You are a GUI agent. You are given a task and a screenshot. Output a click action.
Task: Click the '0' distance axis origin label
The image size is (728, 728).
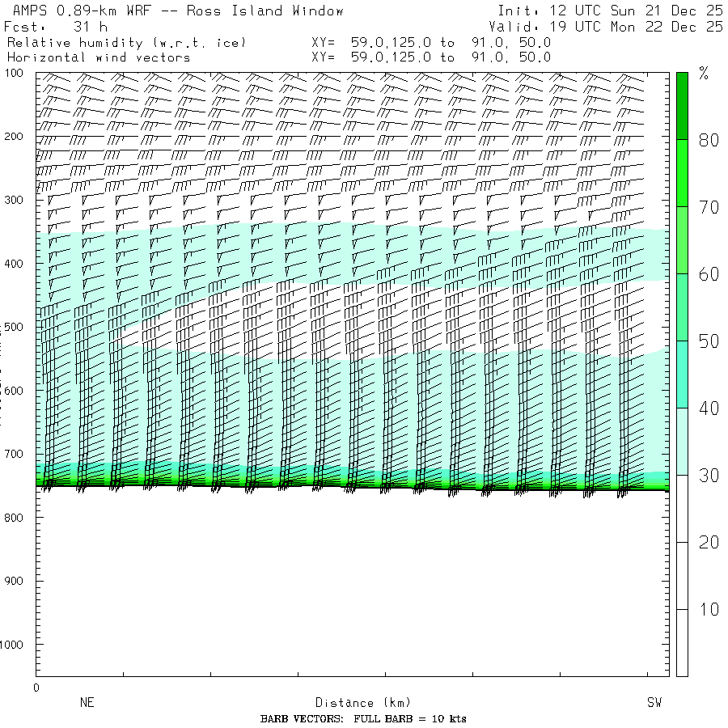pyautogui.click(x=36, y=688)
